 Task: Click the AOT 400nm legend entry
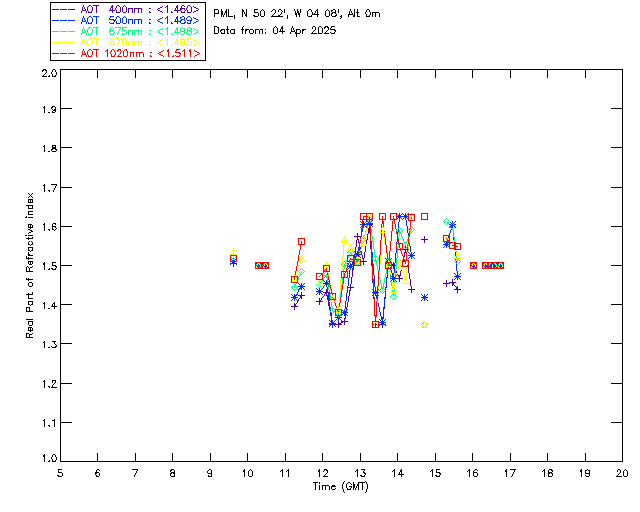pyautogui.click(x=126, y=9)
